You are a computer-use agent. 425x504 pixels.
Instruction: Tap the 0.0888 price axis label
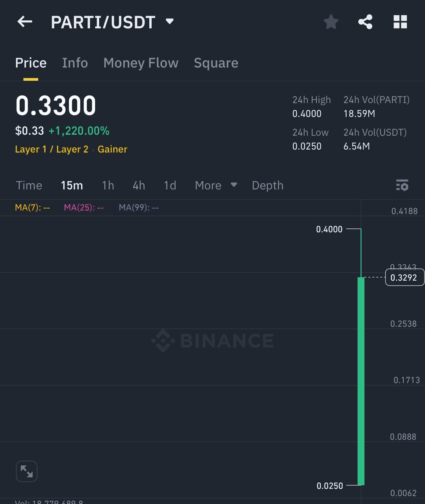point(403,437)
